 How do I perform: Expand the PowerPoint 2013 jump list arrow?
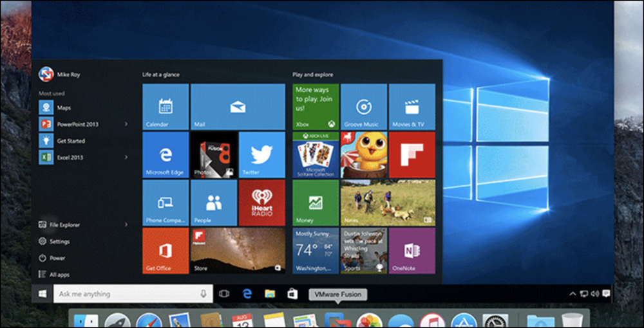click(x=126, y=124)
